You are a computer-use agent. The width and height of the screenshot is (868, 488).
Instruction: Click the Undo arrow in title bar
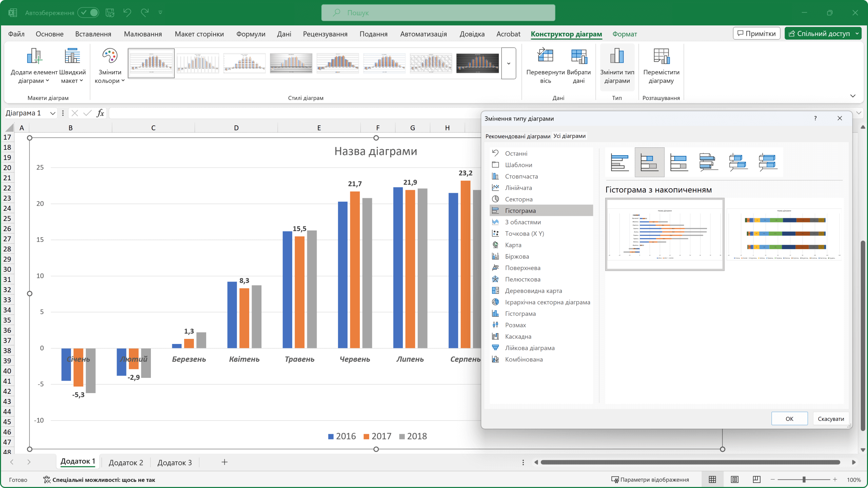coord(127,13)
